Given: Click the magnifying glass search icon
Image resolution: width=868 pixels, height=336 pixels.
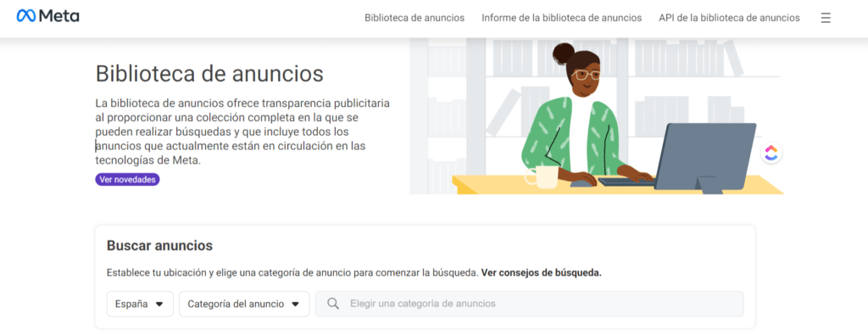Looking at the screenshot, I should click(332, 304).
